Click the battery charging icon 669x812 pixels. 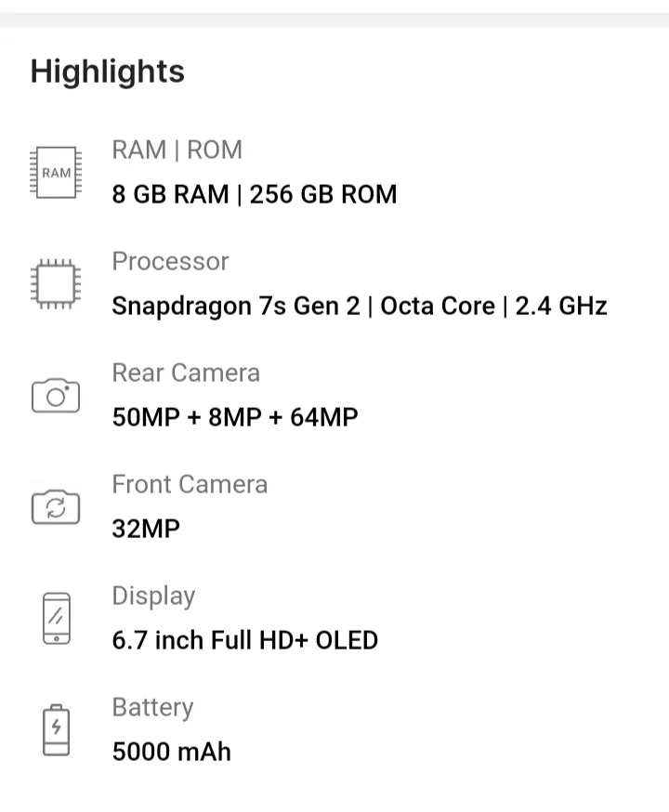tap(57, 729)
